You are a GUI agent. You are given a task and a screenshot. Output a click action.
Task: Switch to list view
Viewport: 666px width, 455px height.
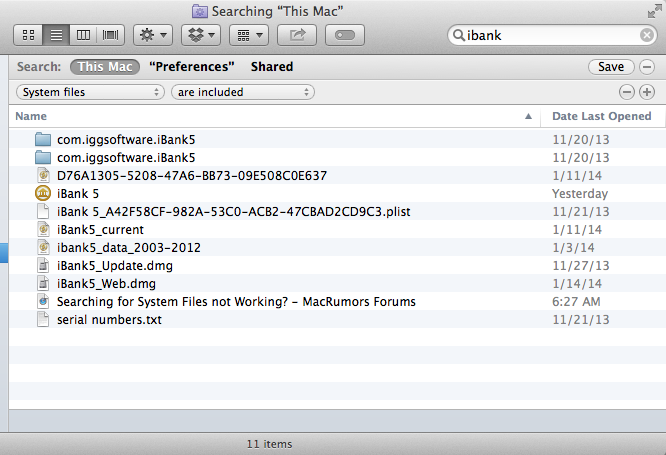[x=56, y=35]
